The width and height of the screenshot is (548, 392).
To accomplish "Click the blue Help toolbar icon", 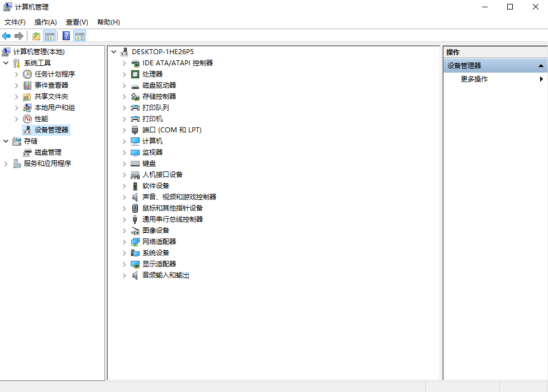I will [x=66, y=36].
